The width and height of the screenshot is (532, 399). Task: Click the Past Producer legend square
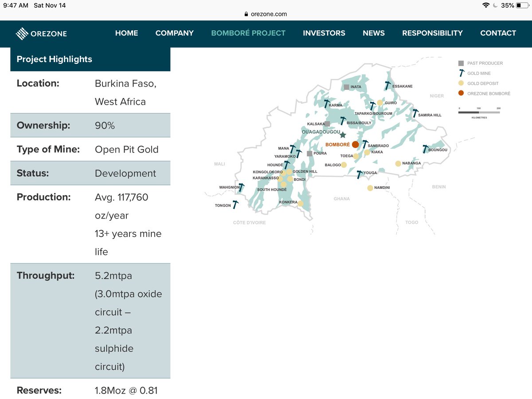pyautogui.click(x=461, y=63)
